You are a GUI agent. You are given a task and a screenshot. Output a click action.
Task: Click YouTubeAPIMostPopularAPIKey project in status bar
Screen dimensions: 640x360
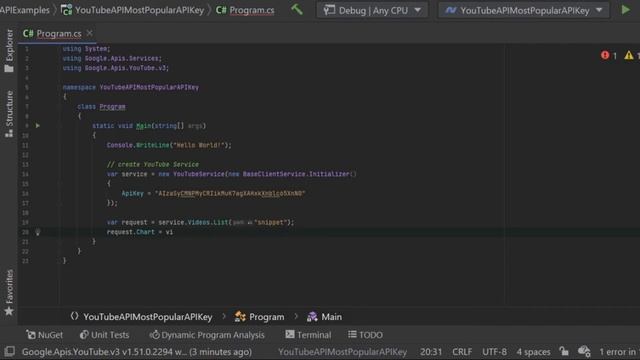point(342,352)
